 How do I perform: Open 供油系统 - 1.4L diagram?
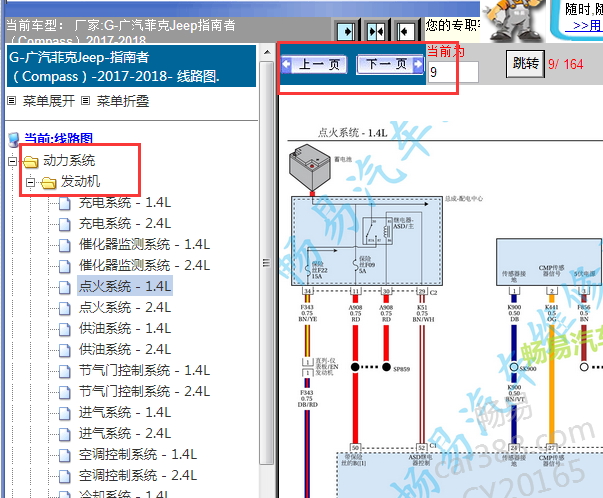(125, 328)
